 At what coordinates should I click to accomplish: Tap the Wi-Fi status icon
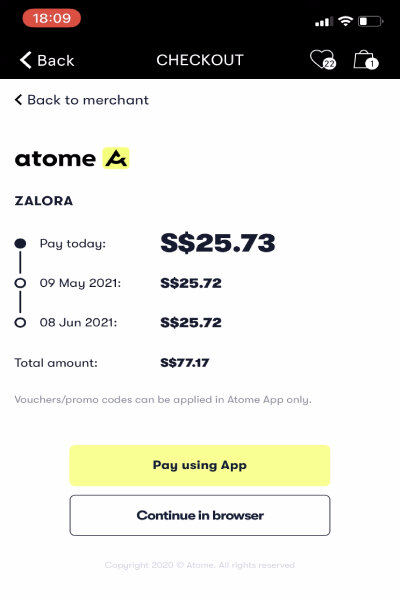pos(345,21)
